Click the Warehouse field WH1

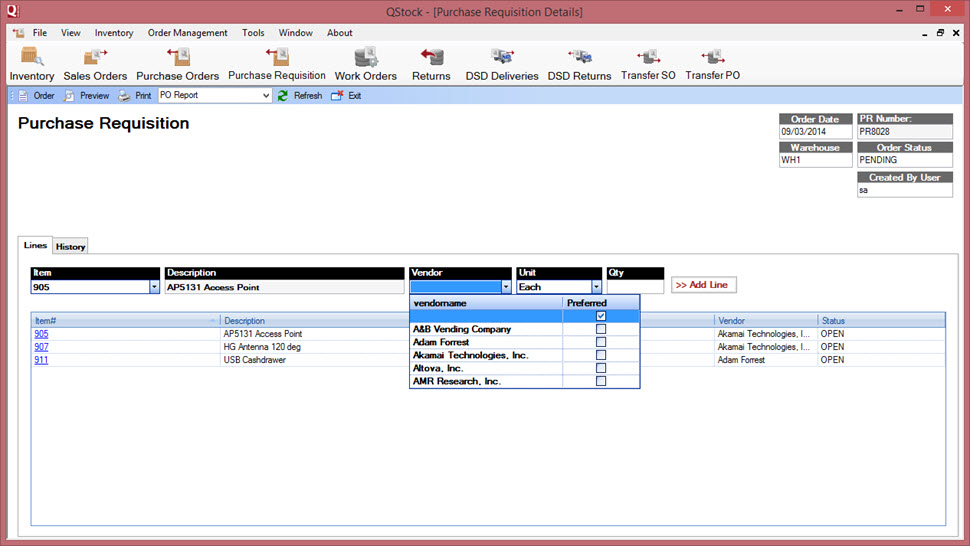(816, 160)
